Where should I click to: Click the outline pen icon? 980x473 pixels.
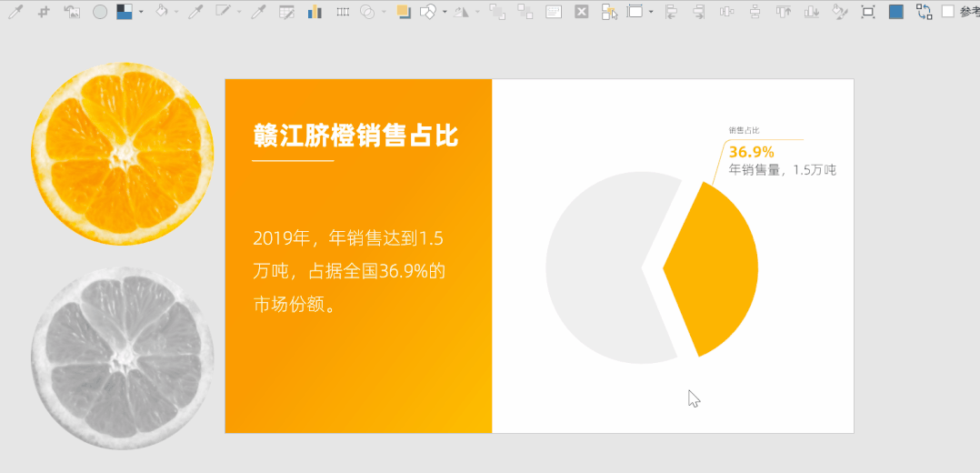[x=223, y=11]
